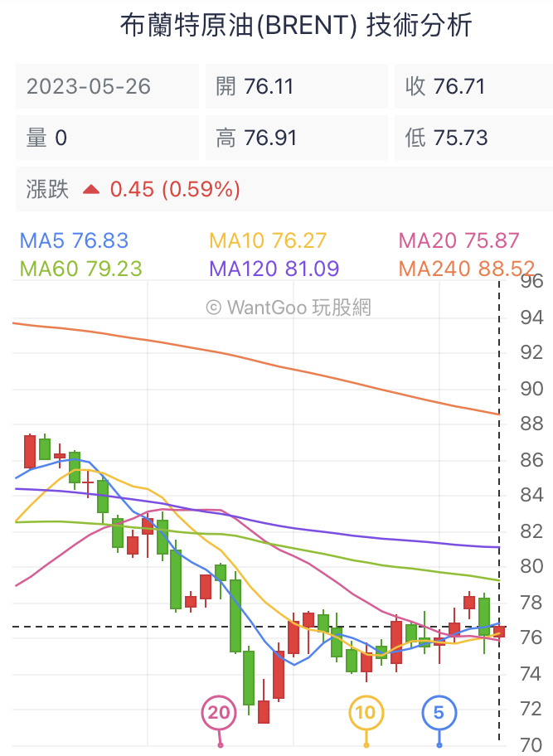This screenshot has width=553, height=756.
Task: Click the high price cell 76.91
Action: (296, 138)
